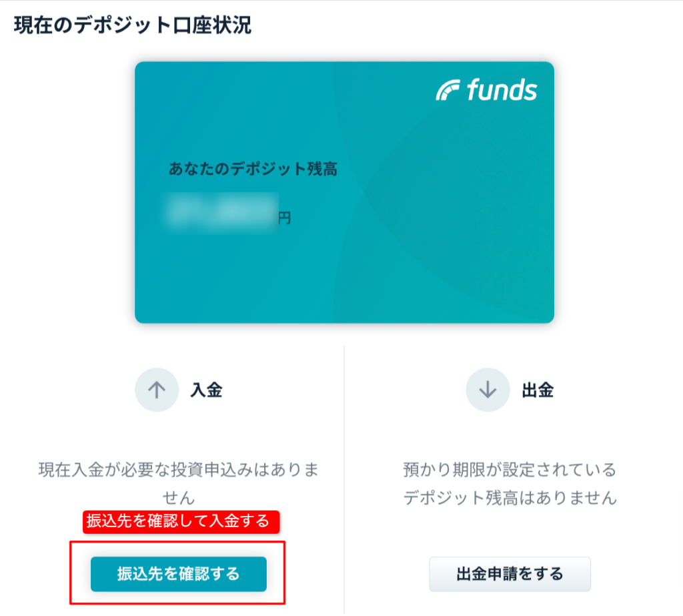Click the 現在のデポジット口座状況 page heading
This screenshot has width=683, height=616.
point(132,26)
